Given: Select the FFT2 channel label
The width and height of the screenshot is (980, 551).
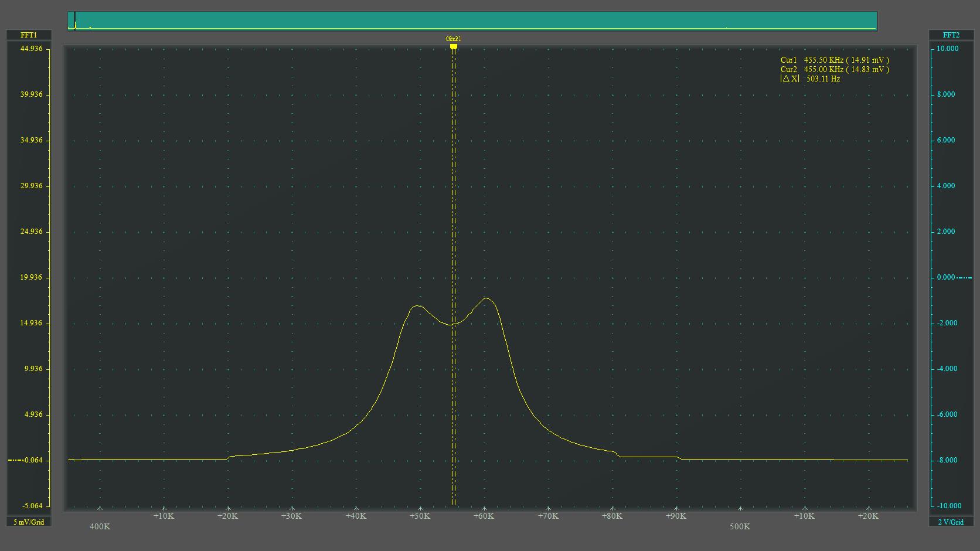Looking at the screenshot, I should pyautogui.click(x=951, y=35).
